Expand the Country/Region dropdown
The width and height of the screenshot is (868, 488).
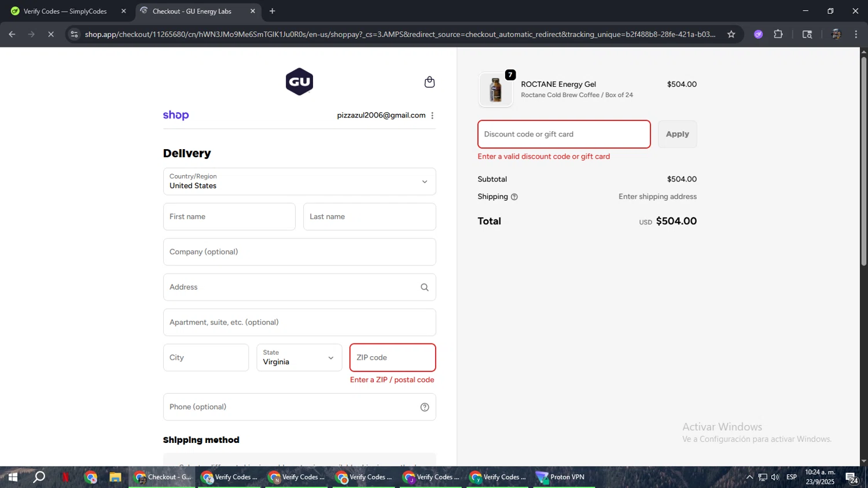(x=299, y=182)
